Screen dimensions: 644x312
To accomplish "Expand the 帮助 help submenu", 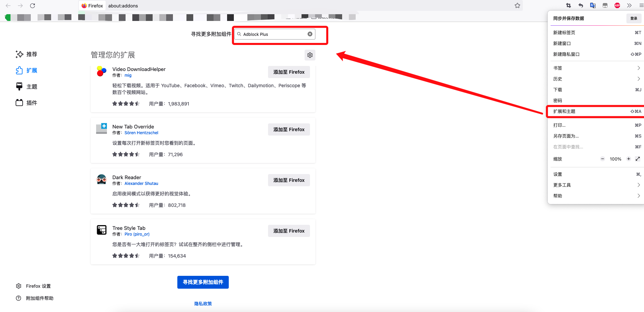I will click(597, 196).
